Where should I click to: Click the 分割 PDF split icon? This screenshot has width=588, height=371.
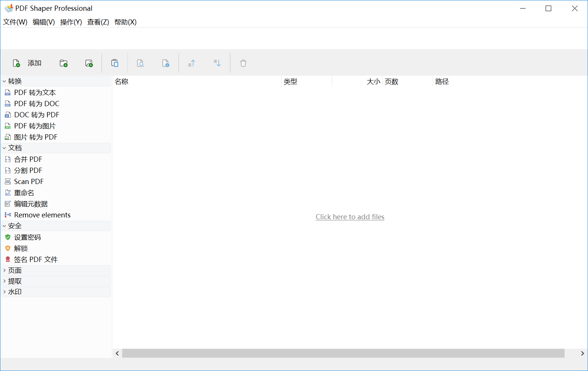8,170
